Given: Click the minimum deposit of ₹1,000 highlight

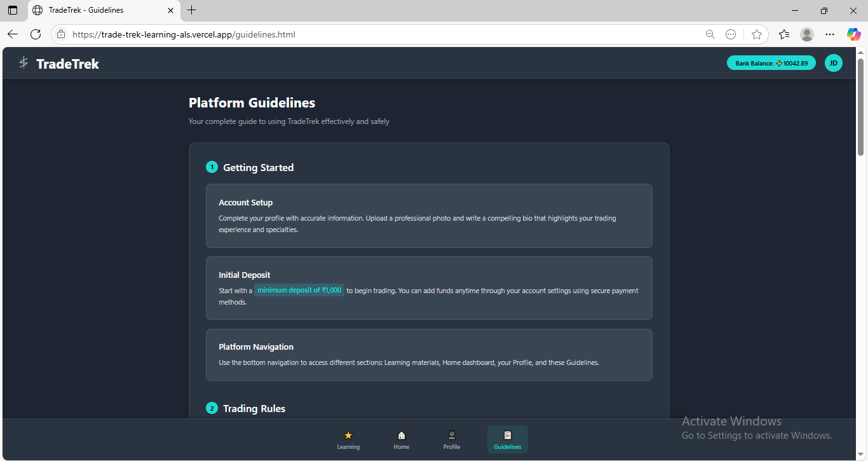Looking at the screenshot, I should click(299, 290).
